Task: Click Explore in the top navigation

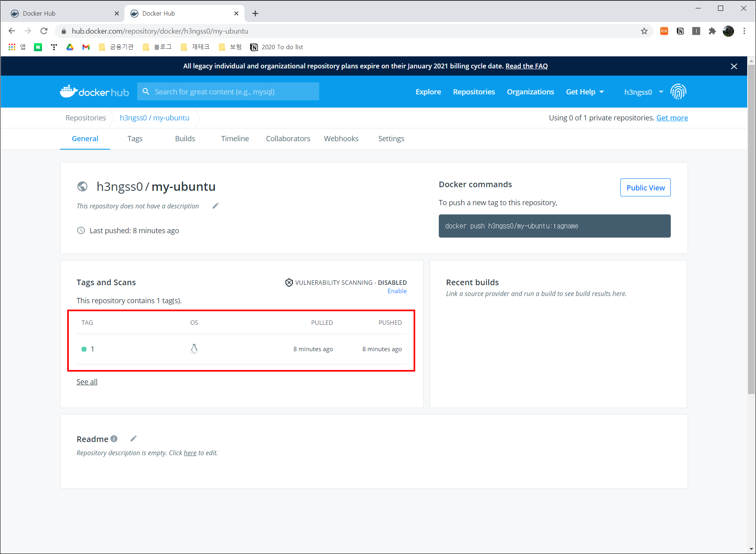Action: 428,92
